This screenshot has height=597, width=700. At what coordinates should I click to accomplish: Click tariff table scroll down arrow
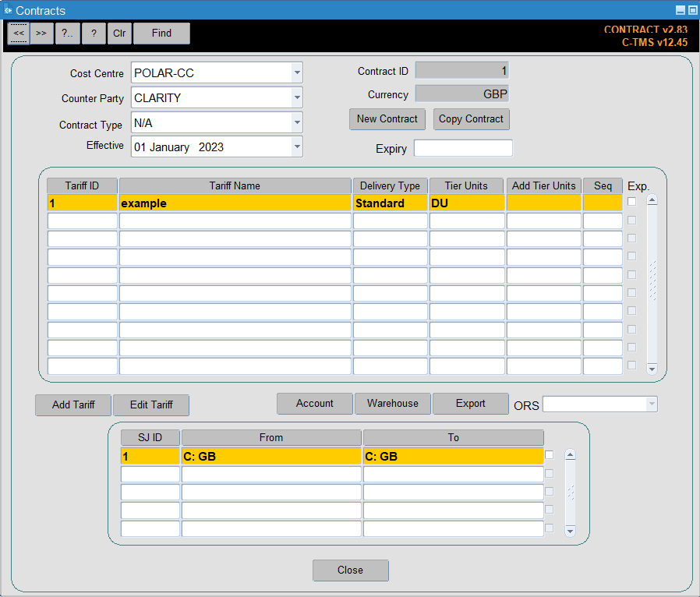coord(652,369)
